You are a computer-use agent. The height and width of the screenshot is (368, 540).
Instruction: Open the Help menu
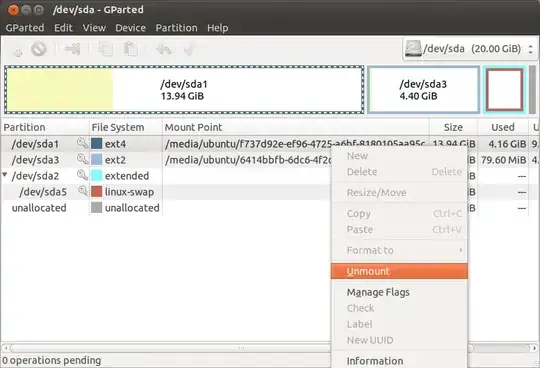tap(217, 28)
